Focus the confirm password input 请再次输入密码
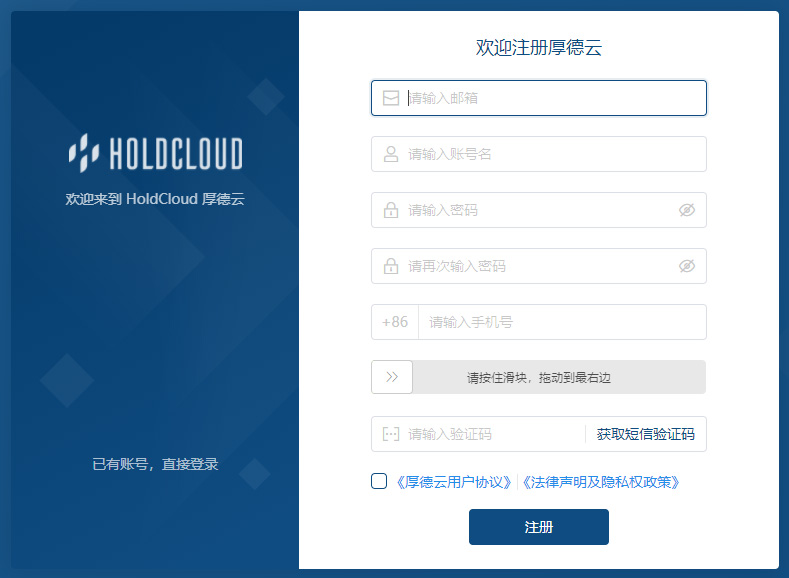Viewport: 789px width, 578px height. click(x=538, y=266)
